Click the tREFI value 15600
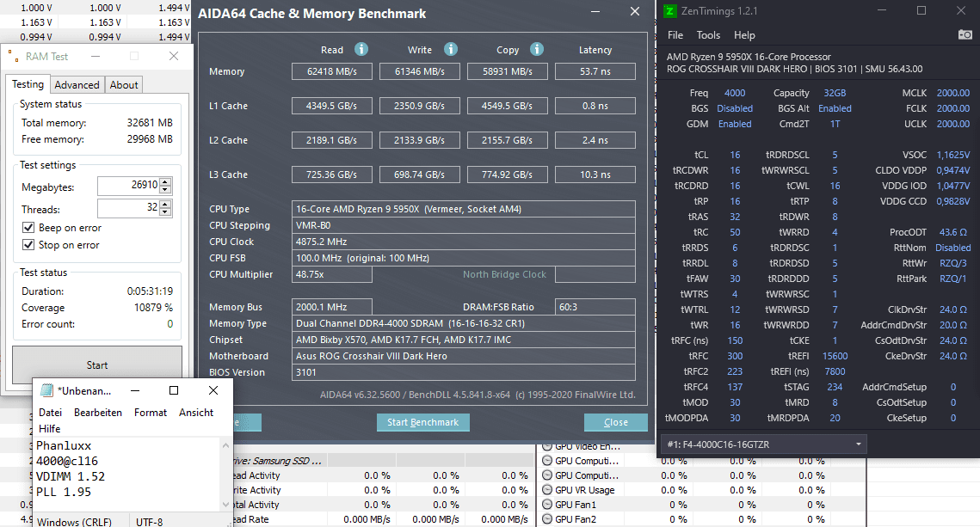This screenshot has height=527, width=980. 835,356
